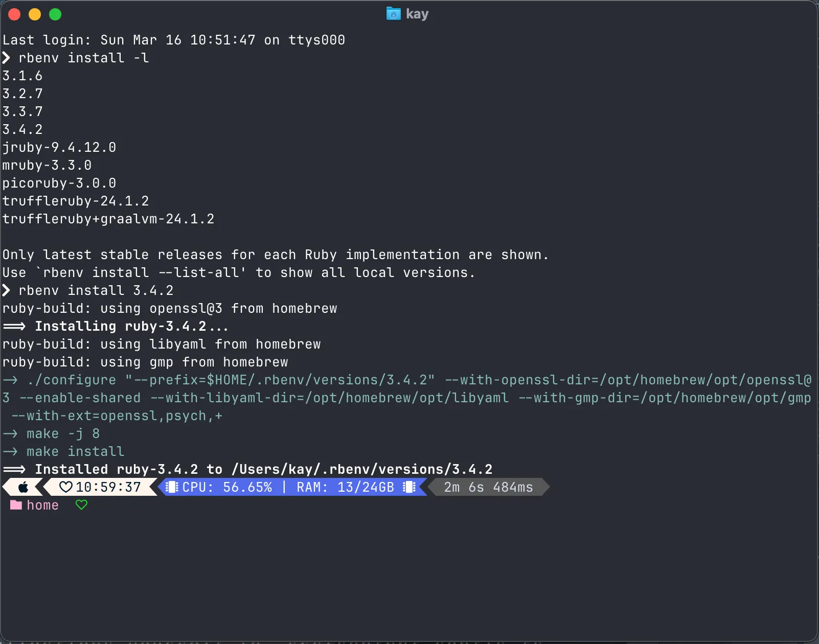This screenshot has width=819, height=644.
Task: Click the home directory label in prompt
Action: pyautogui.click(x=42, y=505)
